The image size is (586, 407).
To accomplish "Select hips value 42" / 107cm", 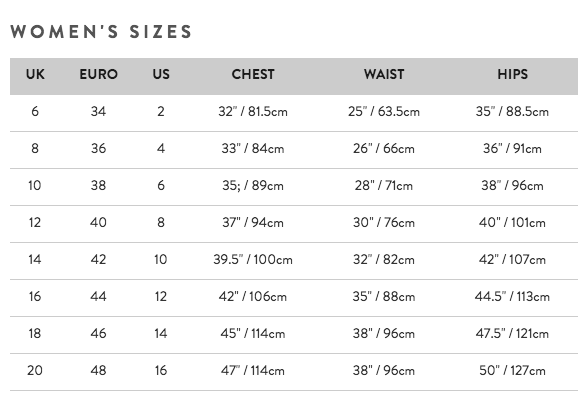I will tap(512, 259).
